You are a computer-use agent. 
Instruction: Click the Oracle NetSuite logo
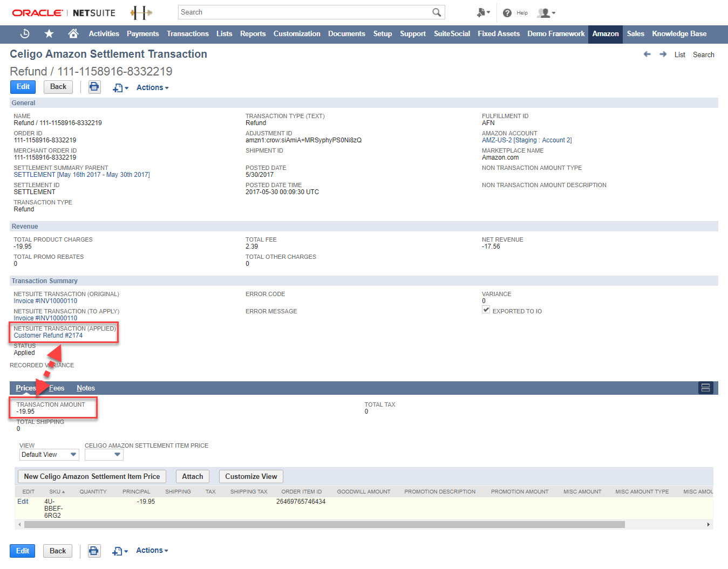point(64,12)
